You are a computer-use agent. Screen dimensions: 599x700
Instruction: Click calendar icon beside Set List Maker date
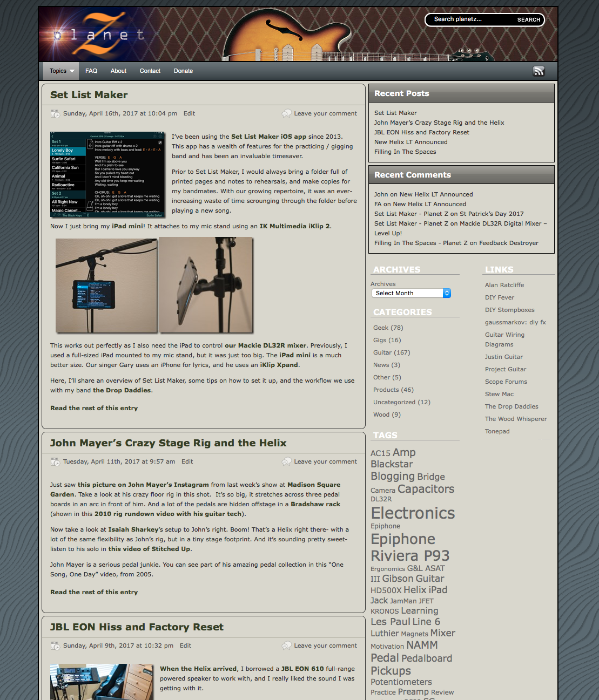(x=55, y=114)
